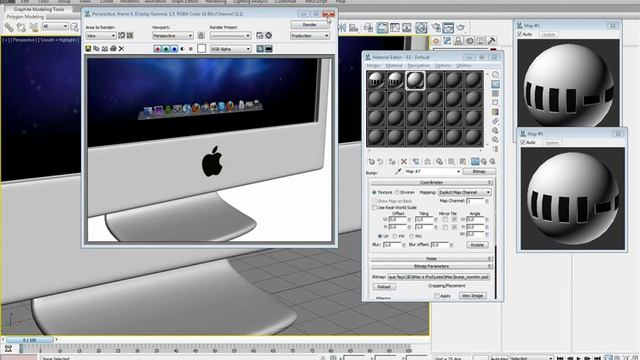Open the Hierarchy command panel tab
This screenshot has height=360, width=640.
click(x=458, y=41)
